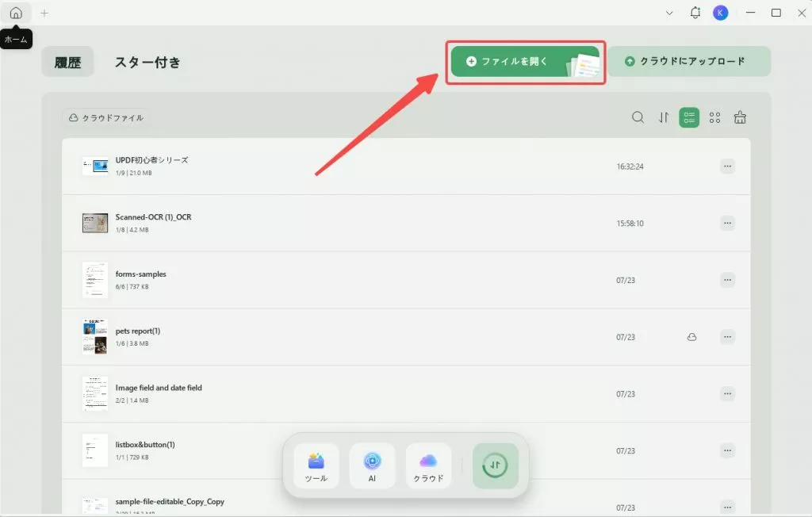Open options menu for Scanned-OCR (1)_OCR
This screenshot has height=517, width=812.
727,223
